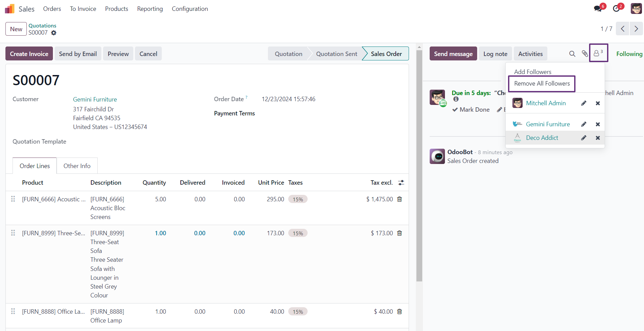Open Deco Addict follower link
Viewport: 644px width, 331px height.
pos(542,138)
